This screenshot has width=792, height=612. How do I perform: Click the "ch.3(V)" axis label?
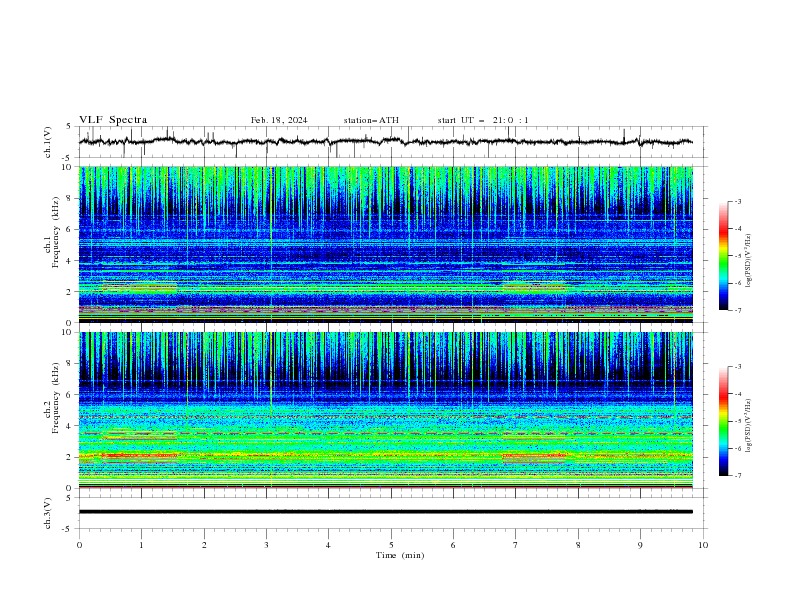coord(48,513)
